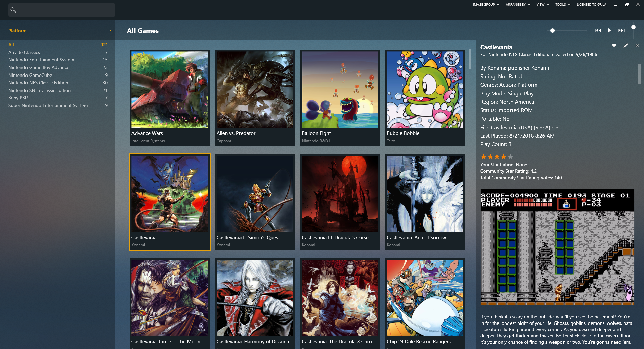This screenshot has height=349, width=644.
Task: Expand the Platform filter dropdown arrow
Action: (110, 30)
